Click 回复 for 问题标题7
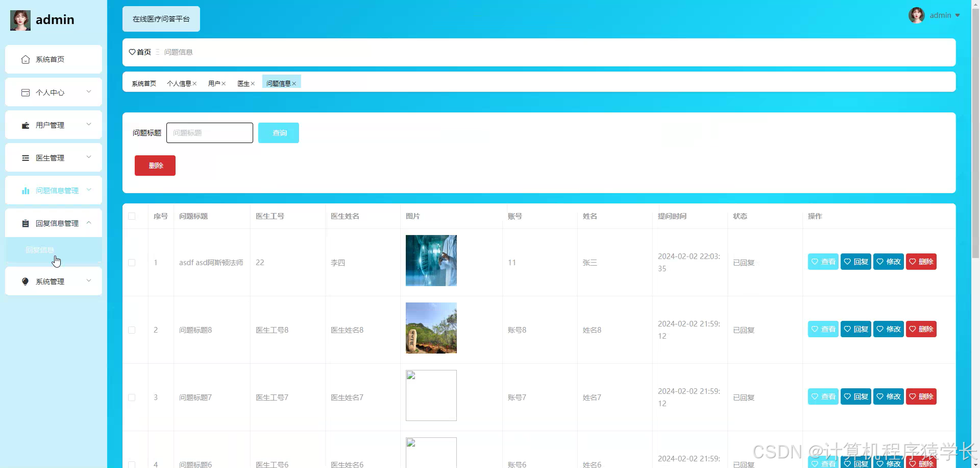980x468 pixels. coord(855,396)
